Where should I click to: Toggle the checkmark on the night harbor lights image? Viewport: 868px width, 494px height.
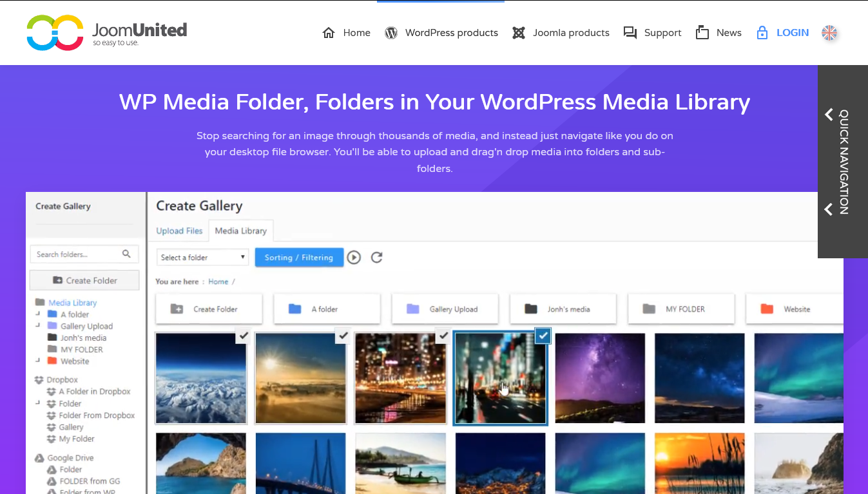tap(442, 335)
